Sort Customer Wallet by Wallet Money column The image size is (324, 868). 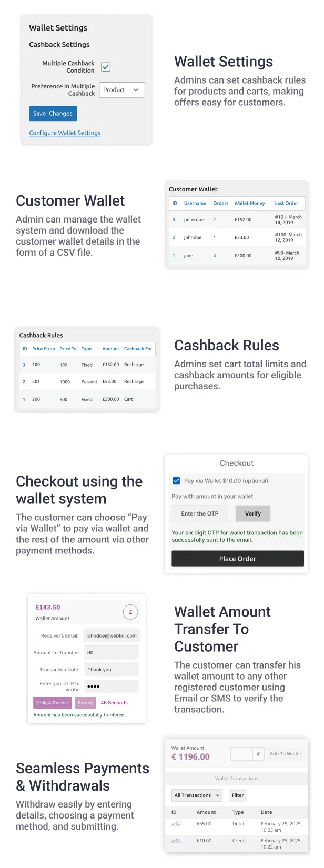[x=250, y=203]
